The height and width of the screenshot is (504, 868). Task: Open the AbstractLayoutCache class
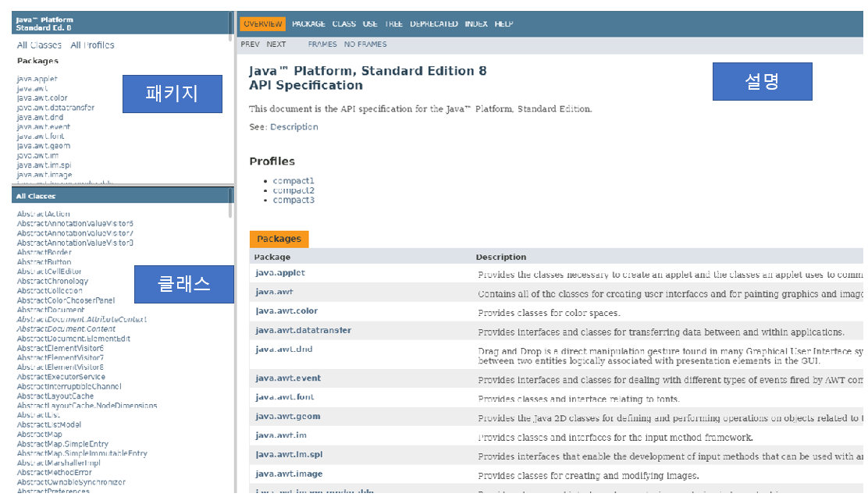(x=55, y=396)
